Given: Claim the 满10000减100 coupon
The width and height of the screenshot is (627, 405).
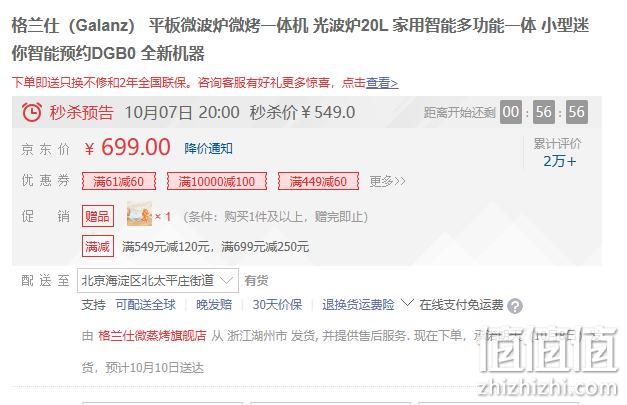Looking at the screenshot, I should coord(217,182).
